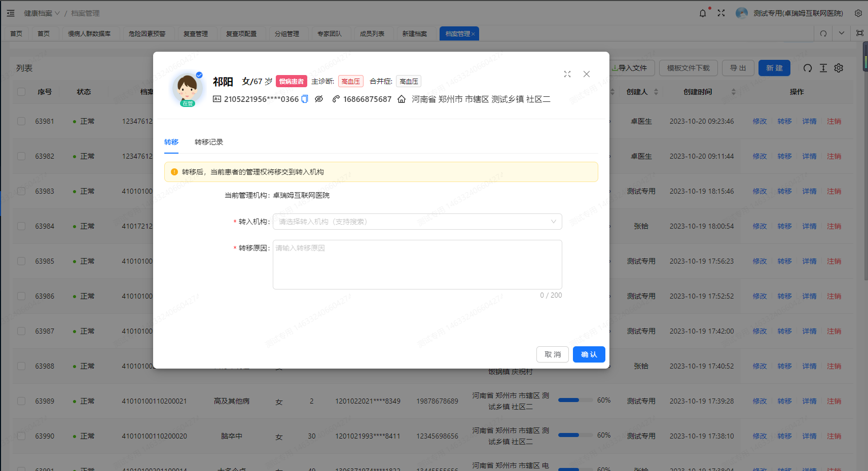Change table row density icon
The width and height of the screenshot is (868, 471).
coord(823,68)
